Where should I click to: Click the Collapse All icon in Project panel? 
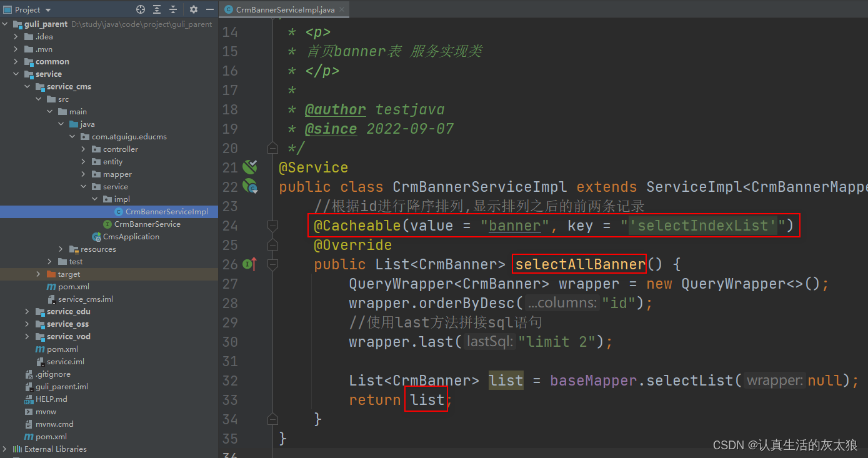point(173,9)
